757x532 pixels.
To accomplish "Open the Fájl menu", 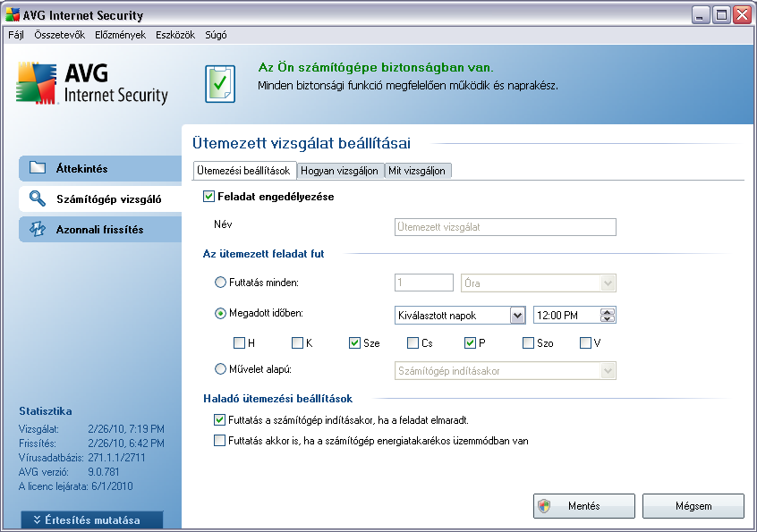I will point(16,35).
